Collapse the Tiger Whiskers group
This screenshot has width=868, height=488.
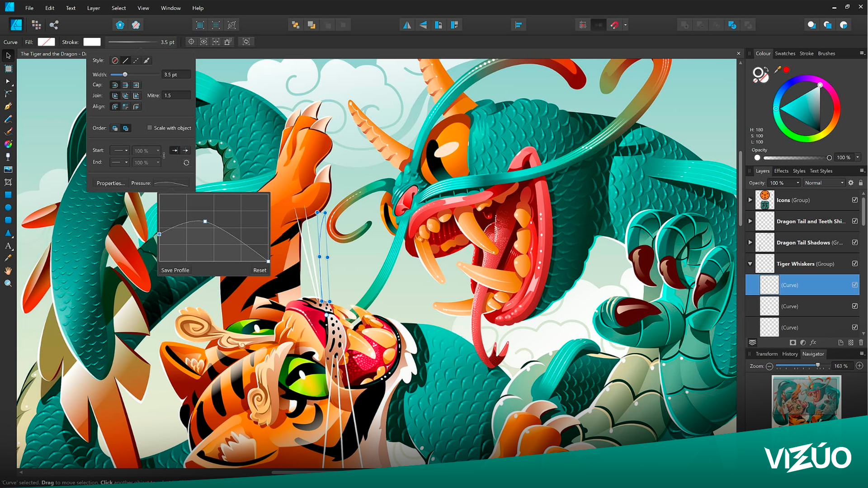750,264
